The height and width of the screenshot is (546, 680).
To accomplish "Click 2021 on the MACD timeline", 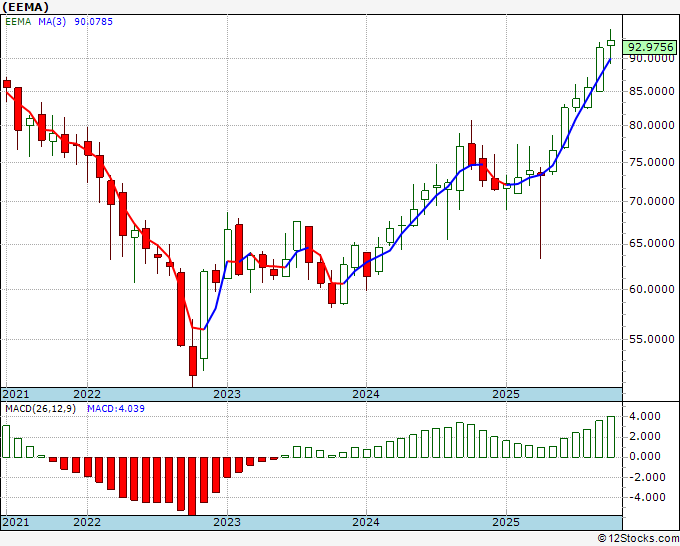I will 16,522.
